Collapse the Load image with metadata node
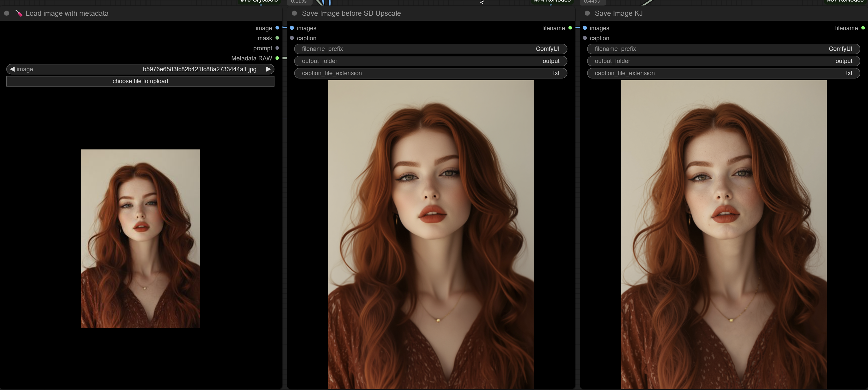This screenshot has height=390, width=868. [x=6, y=13]
